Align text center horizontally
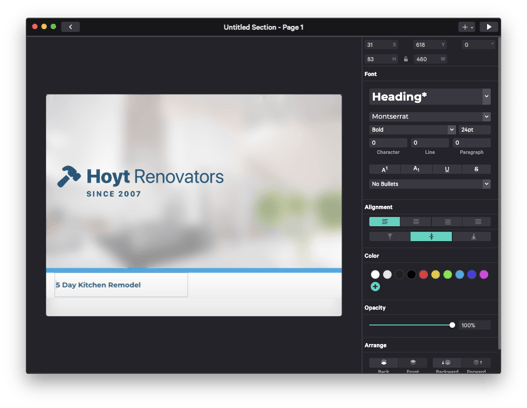Screen dimensions: 527x408 point(416,221)
